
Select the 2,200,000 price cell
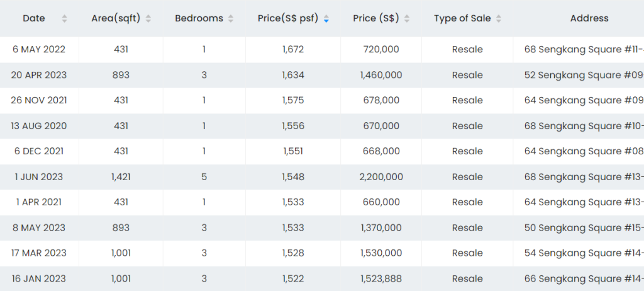coord(380,177)
